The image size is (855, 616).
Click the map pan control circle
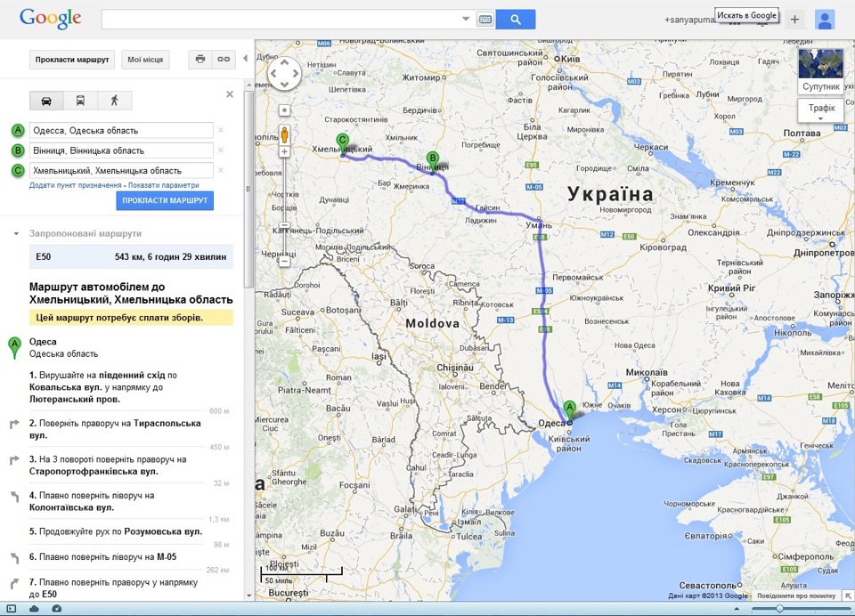pyautogui.click(x=284, y=74)
